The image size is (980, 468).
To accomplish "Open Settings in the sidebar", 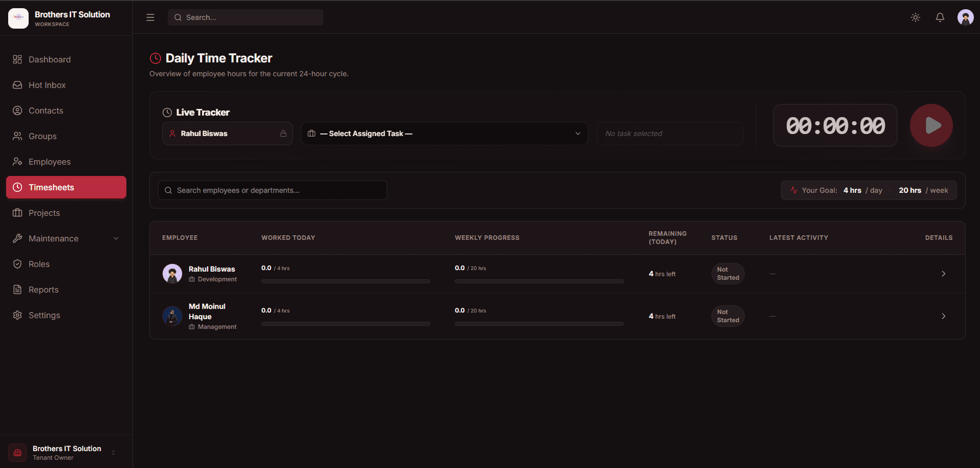I will click(x=66, y=315).
